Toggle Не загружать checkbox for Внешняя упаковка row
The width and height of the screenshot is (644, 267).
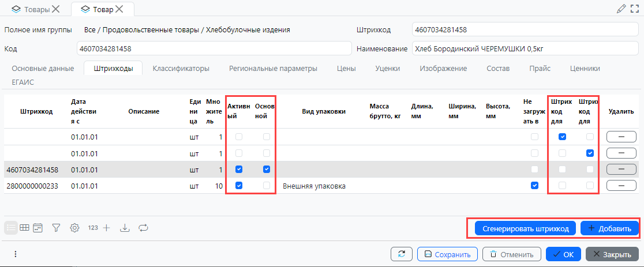pos(534,186)
